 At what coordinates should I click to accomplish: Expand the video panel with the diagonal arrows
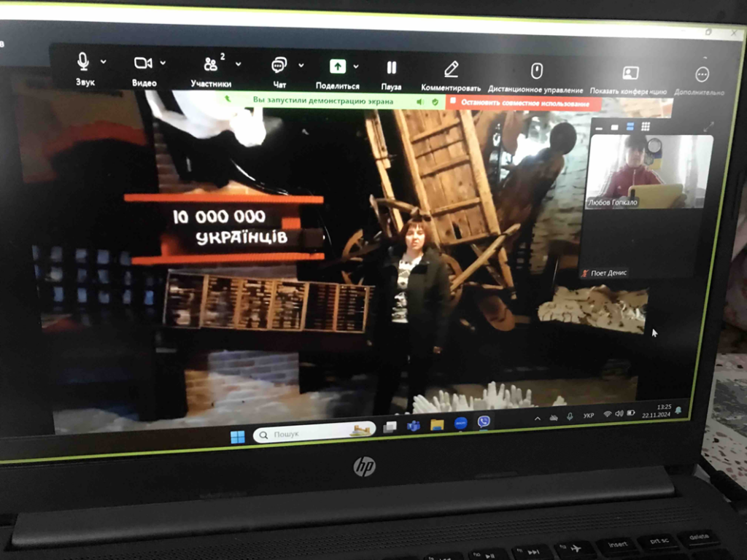pyautogui.click(x=709, y=126)
